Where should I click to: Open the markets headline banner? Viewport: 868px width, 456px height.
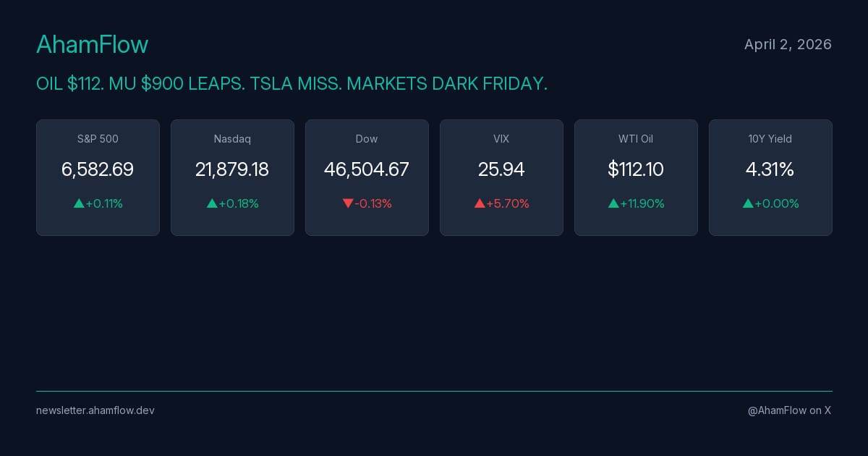click(x=292, y=83)
